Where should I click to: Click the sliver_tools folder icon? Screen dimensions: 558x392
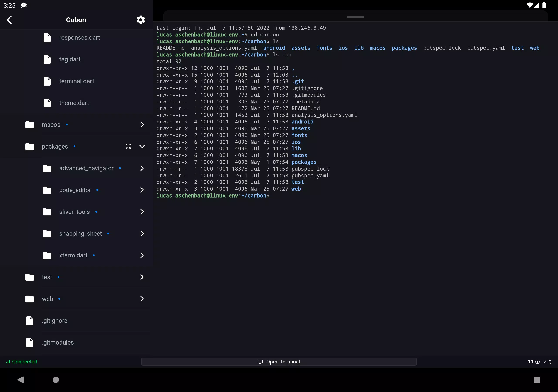47,212
